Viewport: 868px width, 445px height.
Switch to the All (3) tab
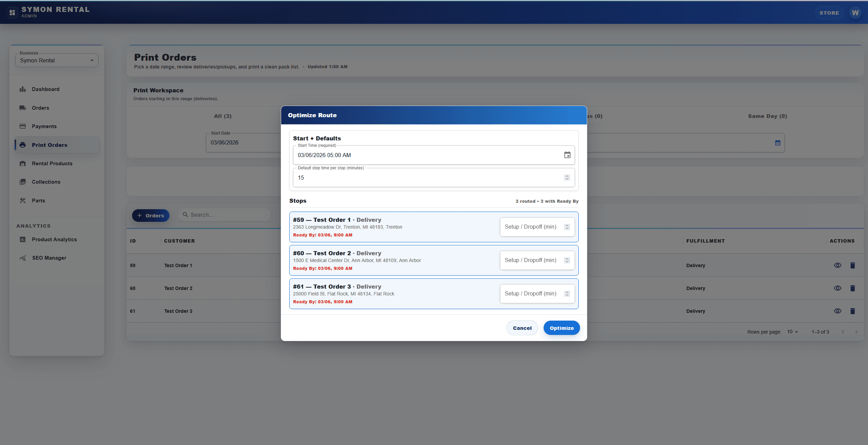coord(223,116)
